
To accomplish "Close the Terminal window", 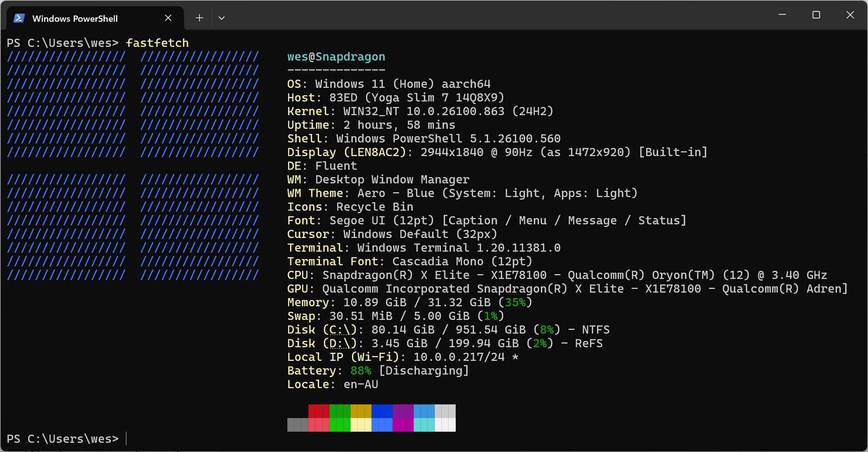I will tap(850, 15).
